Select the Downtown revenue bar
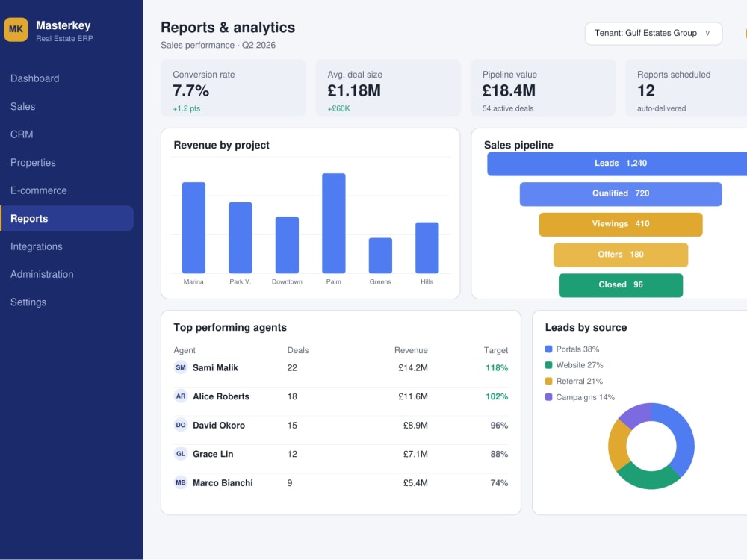747x560 pixels. click(287, 245)
